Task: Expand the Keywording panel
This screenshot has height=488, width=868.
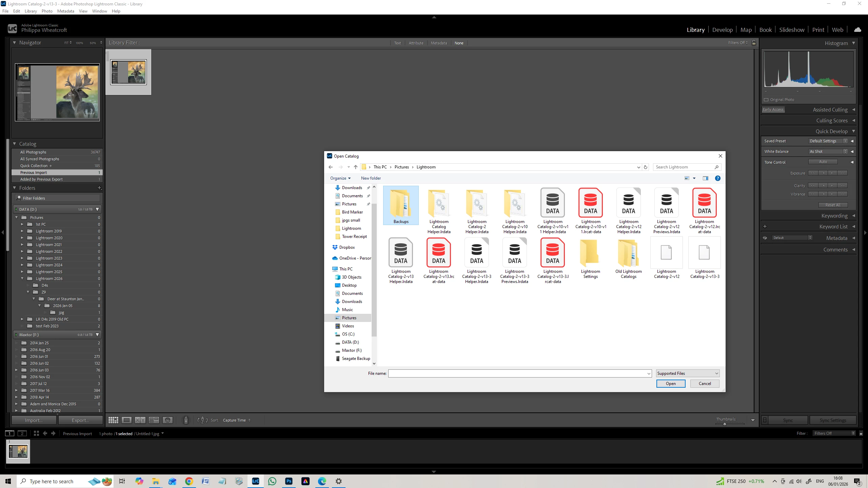Action: point(853,216)
